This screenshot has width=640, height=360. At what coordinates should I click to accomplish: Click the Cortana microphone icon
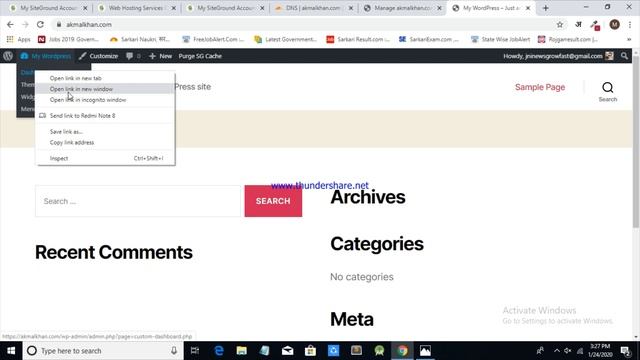(x=174, y=351)
